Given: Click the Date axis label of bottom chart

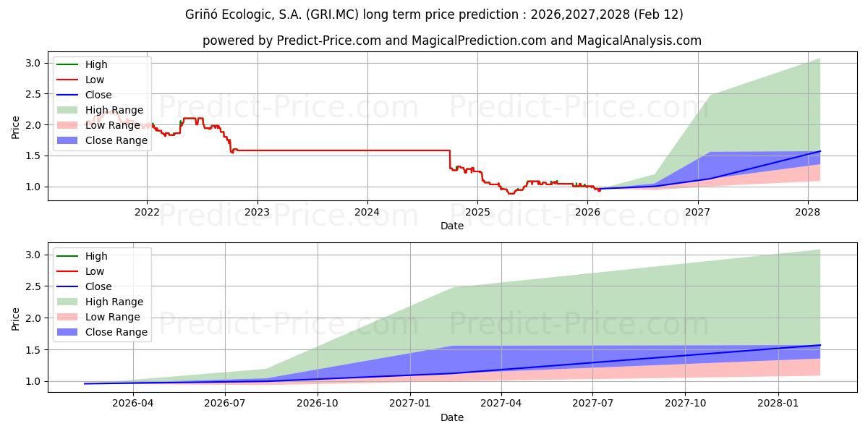Looking at the screenshot, I should coord(451,417).
